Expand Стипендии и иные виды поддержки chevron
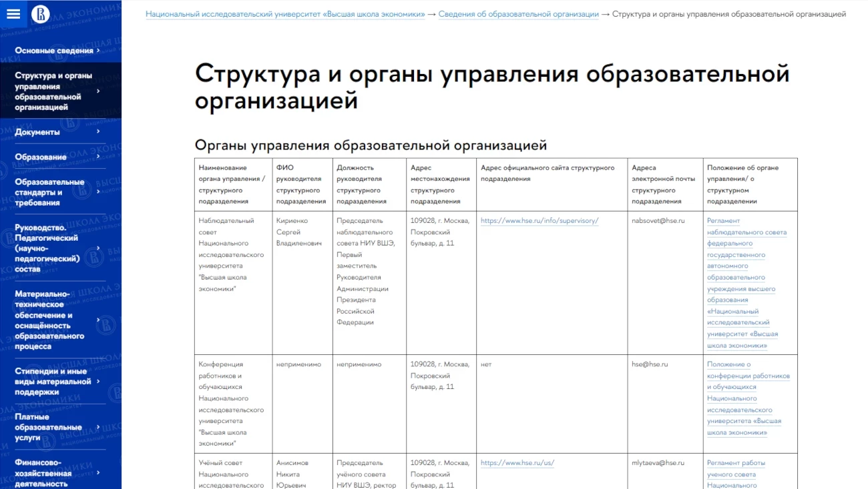The image size is (868, 489). (x=98, y=382)
